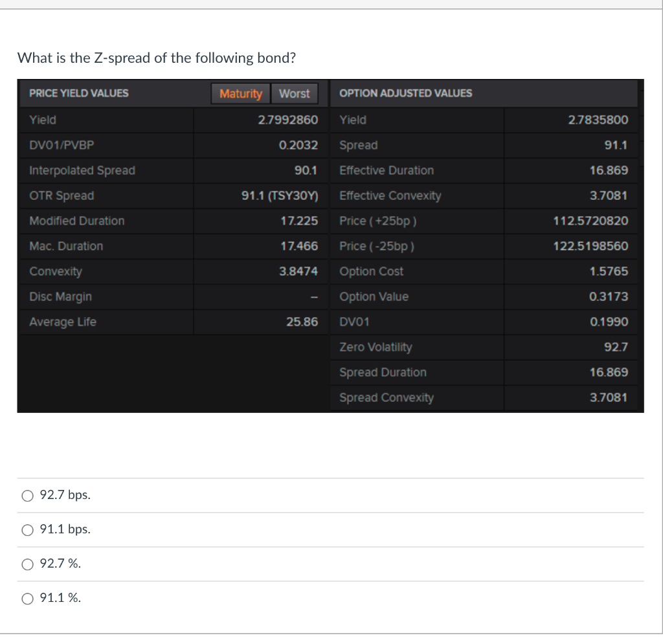Click the option-adjusted Spread value 91.1
The image size is (663, 644).
tap(616, 145)
